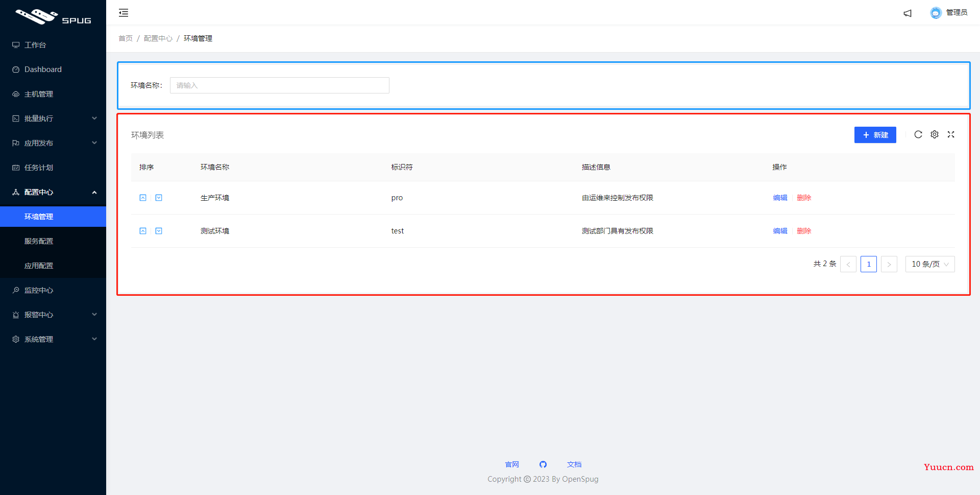Select page 1 in pagination
Viewport: 980px width, 495px height.
(x=869, y=264)
